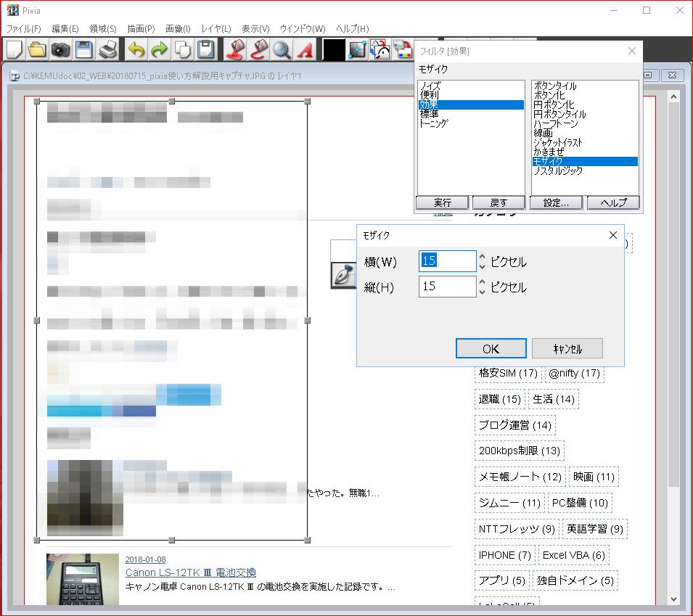Screen dimensions: 693x616
Task: Open an image using the folder icon
Action: coord(35,49)
